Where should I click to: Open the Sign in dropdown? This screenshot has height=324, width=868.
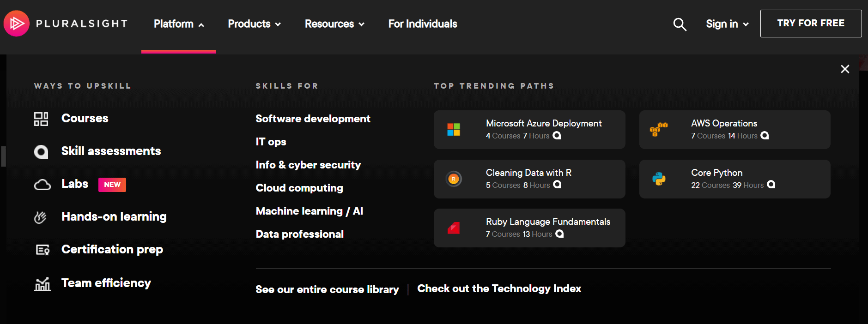(727, 24)
